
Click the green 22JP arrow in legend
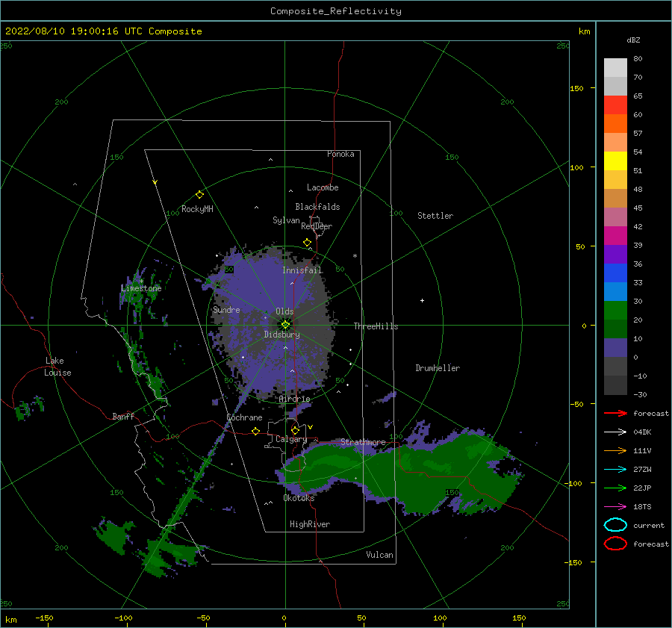click(615, 488)
